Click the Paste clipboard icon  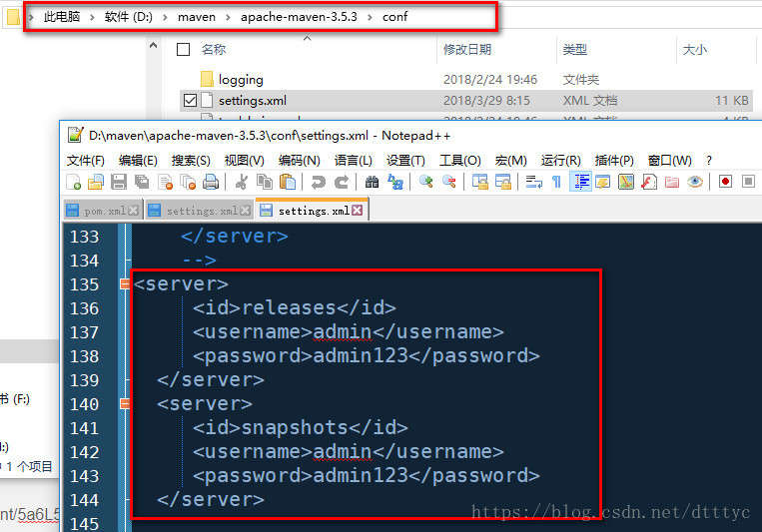(288, 183)
